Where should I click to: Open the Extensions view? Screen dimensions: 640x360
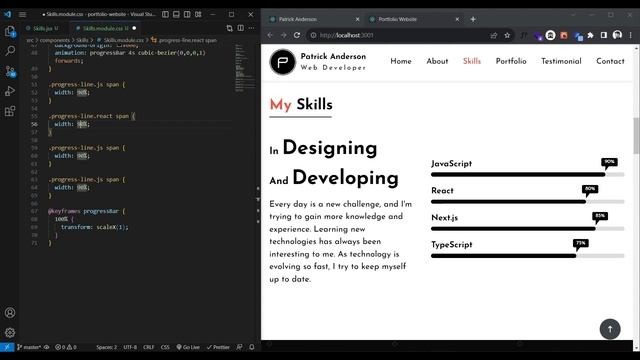click(x=10, y=111)
